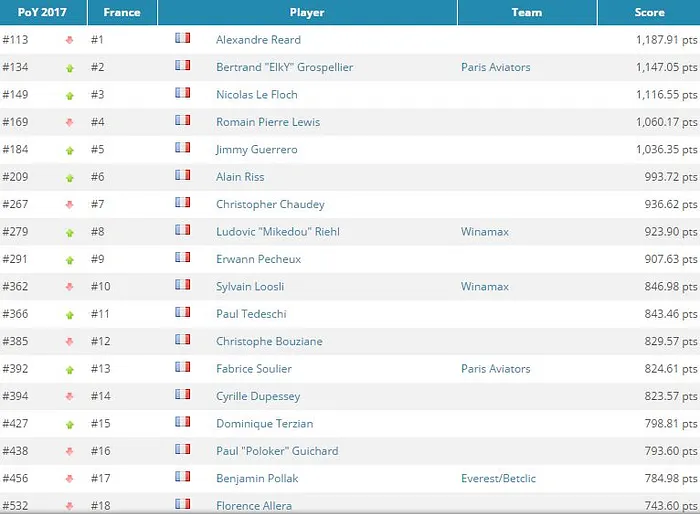Click the flag icon beside Fabrice Soulier
The width and height of the screenshot is (700, 514).
tap(182, 367)
